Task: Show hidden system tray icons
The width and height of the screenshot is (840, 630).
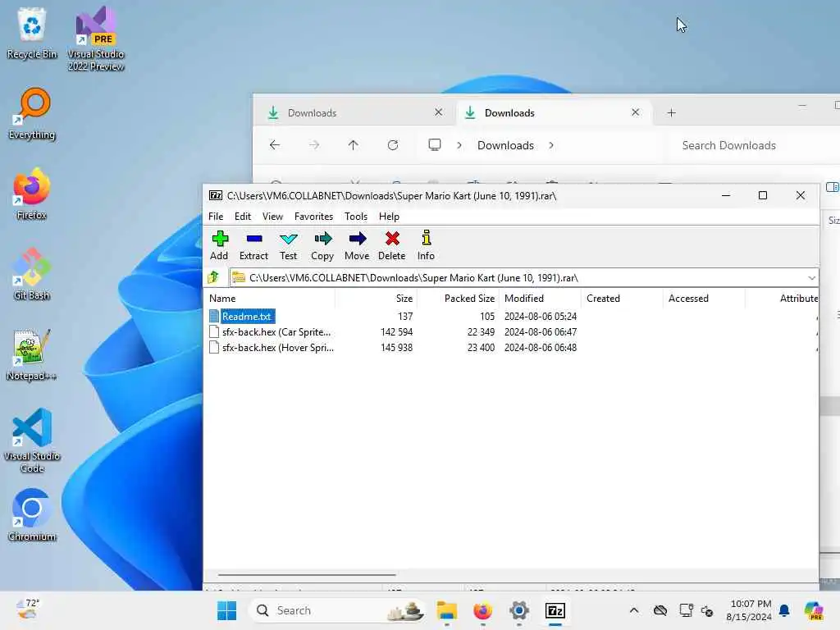Action: click(x=634, y=610)
